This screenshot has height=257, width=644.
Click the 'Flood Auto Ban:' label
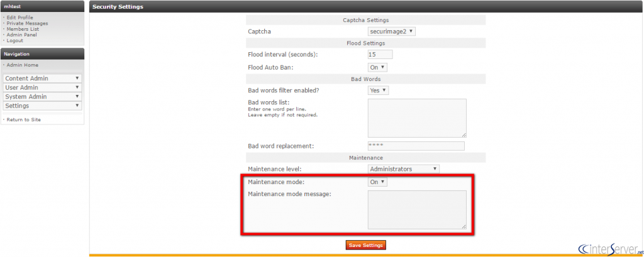pyautogui.click(x=270, y=67)
